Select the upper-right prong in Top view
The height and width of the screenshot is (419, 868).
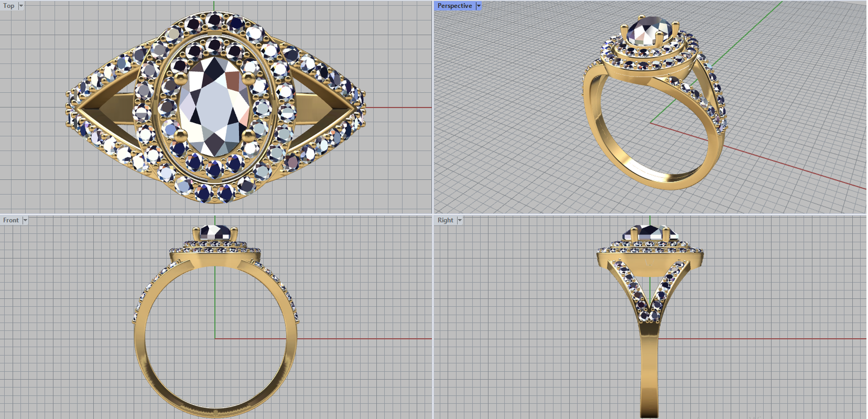(x=248, y=79)
